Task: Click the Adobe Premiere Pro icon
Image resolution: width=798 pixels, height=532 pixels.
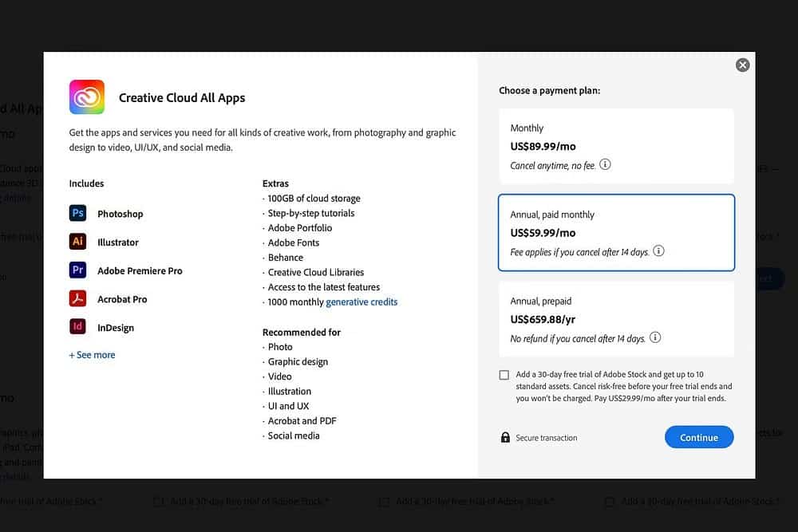Action: click(77, 270)
